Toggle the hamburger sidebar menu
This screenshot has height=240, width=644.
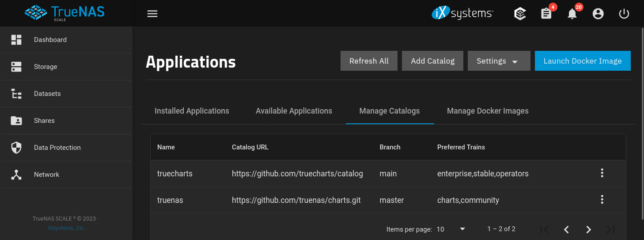[152, 14]
